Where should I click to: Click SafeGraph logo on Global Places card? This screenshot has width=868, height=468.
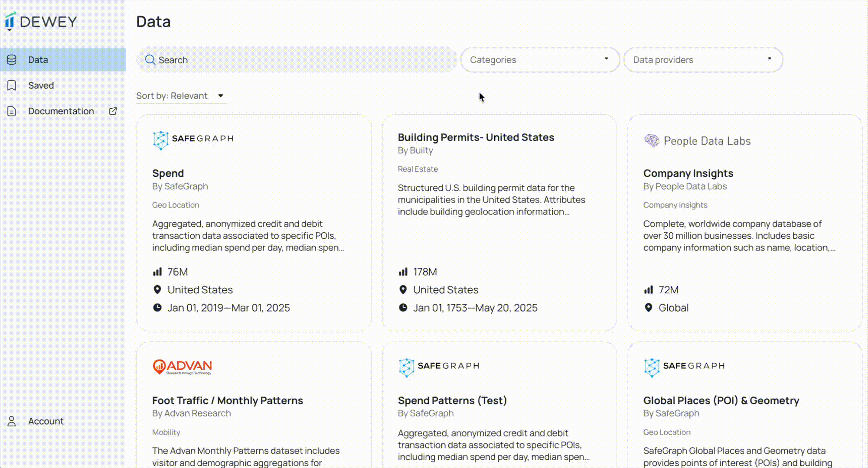[684, 367]
